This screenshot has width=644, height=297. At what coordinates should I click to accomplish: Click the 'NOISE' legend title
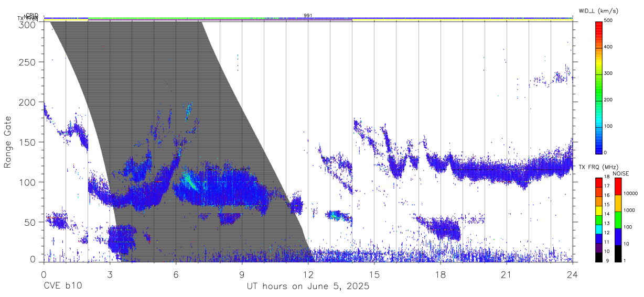point(620,173)
